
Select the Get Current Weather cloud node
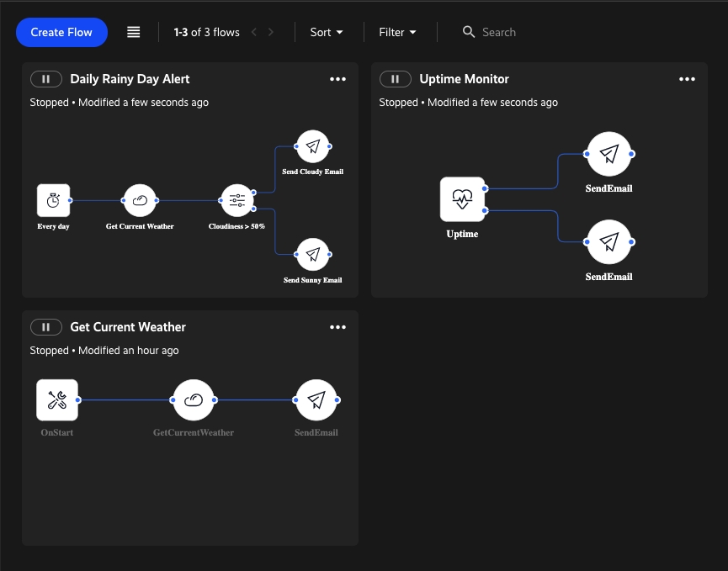point(140,200)
